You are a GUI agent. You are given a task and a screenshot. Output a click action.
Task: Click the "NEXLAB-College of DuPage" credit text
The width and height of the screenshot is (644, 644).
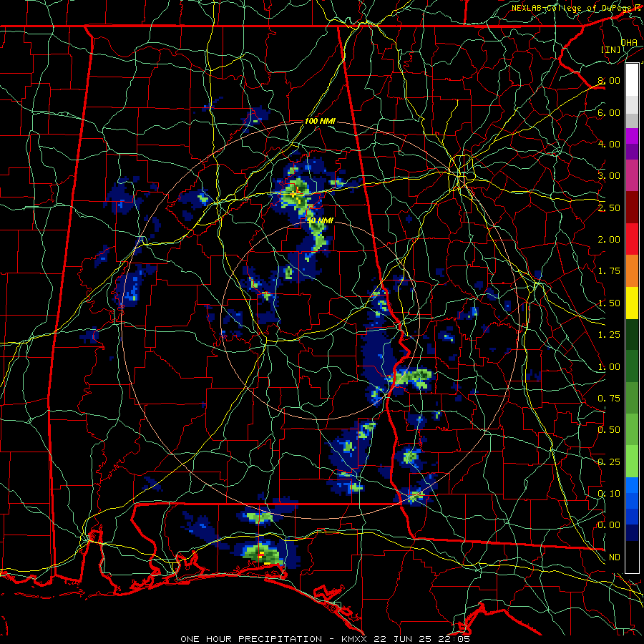(571, 8)
